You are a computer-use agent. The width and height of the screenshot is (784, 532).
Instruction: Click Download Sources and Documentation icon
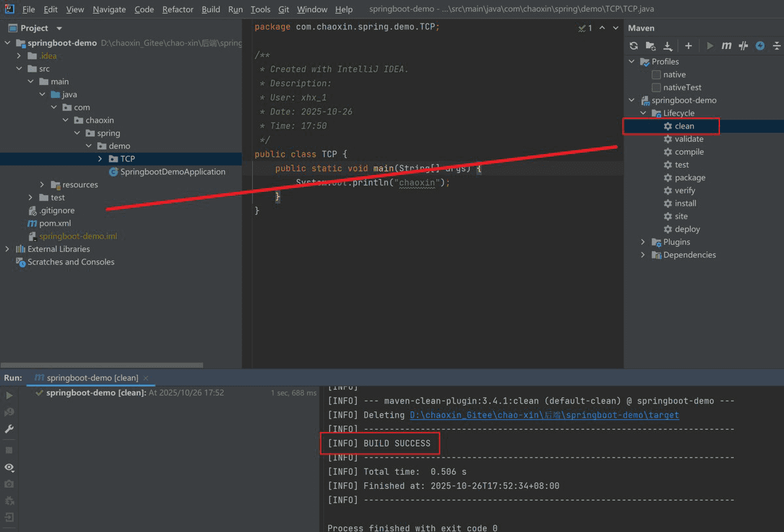click(668, 46)
